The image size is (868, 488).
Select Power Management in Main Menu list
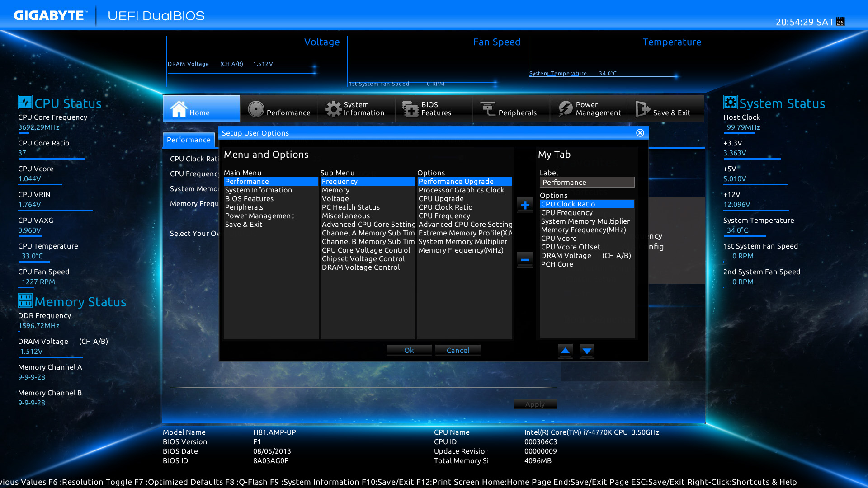click(x=271, y=216)
